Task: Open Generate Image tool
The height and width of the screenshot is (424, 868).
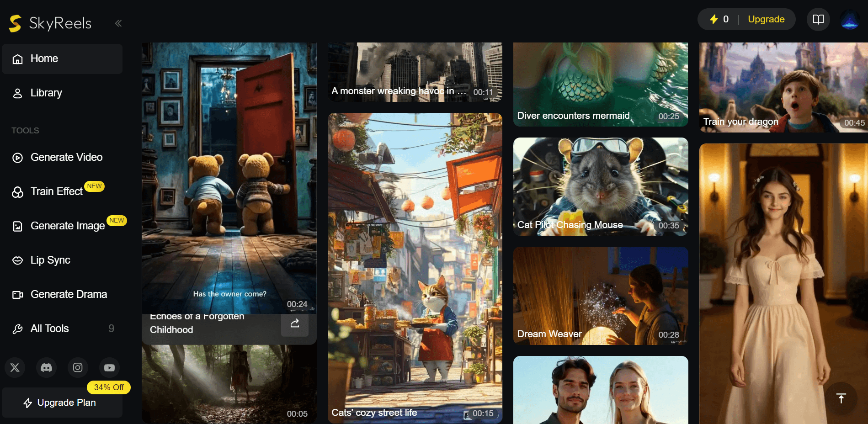Action: tap(62, 226)
